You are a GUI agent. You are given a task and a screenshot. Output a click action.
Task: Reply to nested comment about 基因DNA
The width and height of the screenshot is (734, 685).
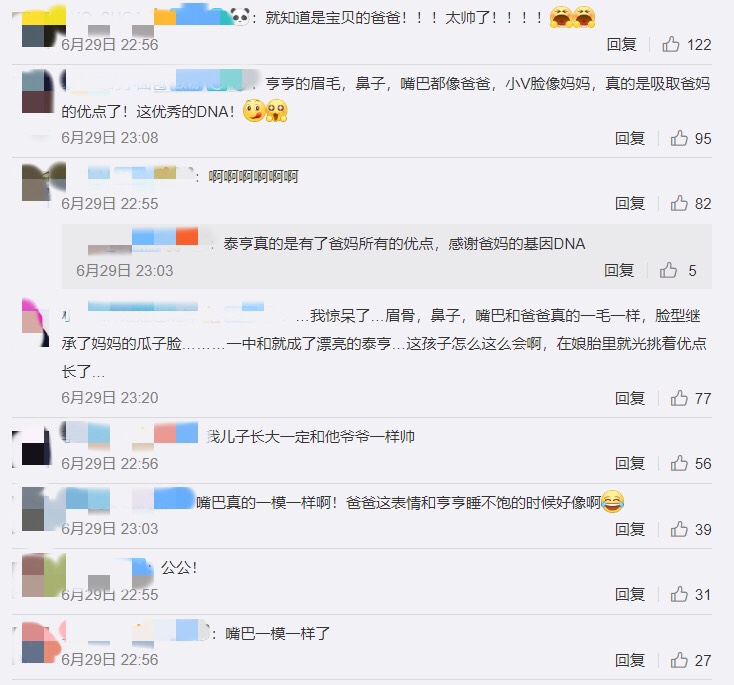(619, 270)
